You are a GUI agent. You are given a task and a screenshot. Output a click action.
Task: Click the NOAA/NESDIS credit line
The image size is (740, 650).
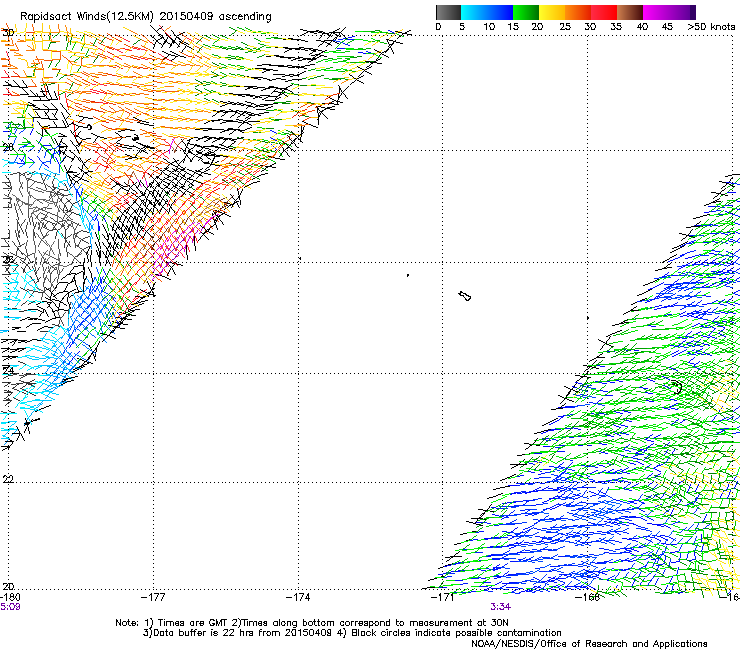coord(589,644)
